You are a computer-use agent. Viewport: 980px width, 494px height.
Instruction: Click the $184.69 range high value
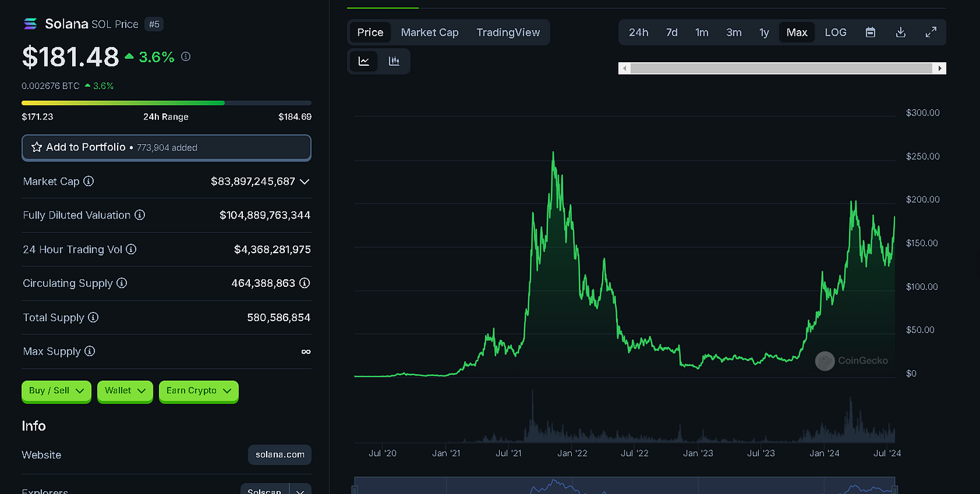295,117
